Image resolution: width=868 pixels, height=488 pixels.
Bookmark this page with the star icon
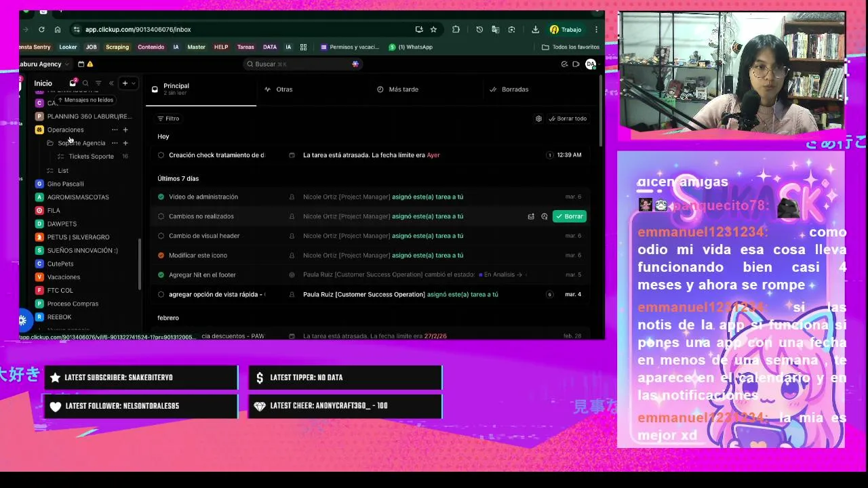click(x=433, y=29)
